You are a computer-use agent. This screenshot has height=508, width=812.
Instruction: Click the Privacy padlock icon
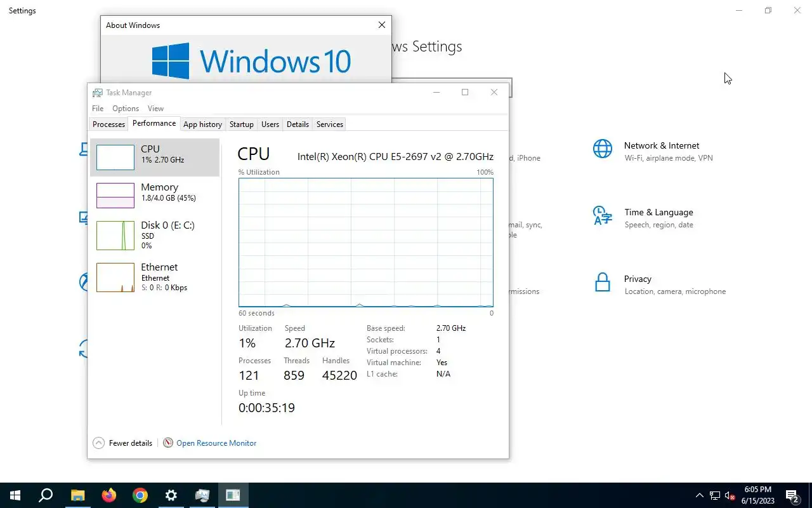[603, 283]
